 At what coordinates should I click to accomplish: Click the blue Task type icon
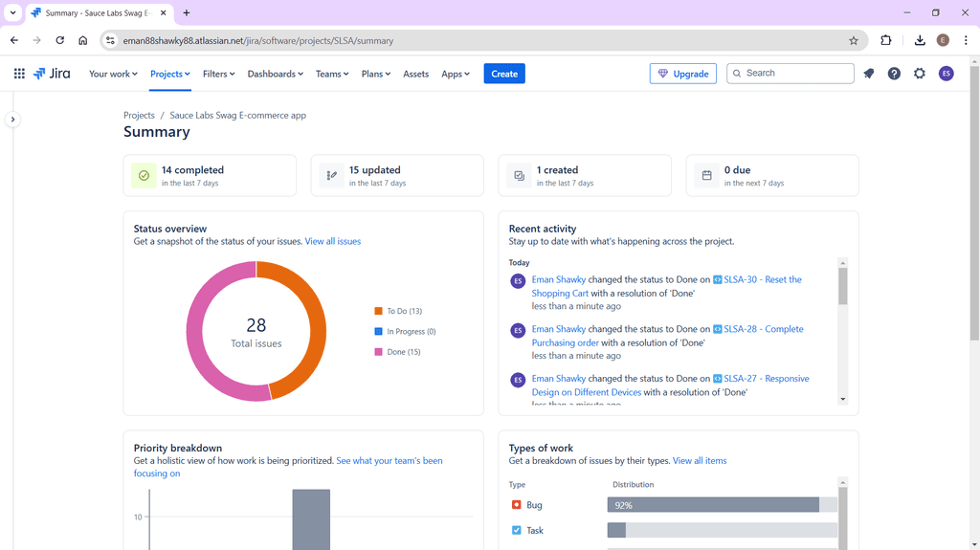click(x=516, y=530)
